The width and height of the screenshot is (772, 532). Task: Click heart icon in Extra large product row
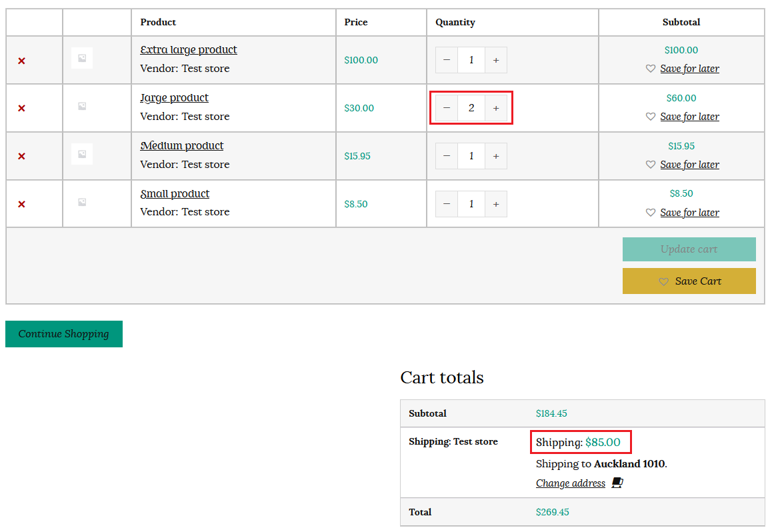click(651, 69)
